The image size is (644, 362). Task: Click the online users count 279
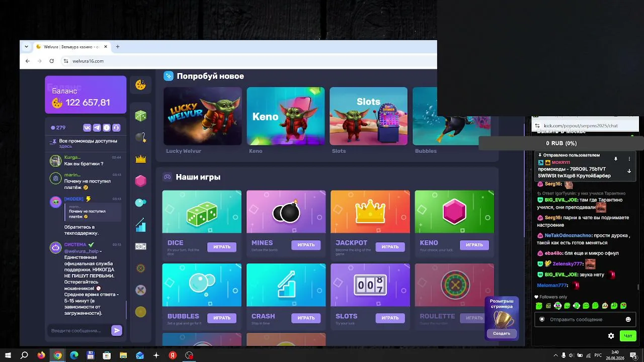tap(58, 128)
